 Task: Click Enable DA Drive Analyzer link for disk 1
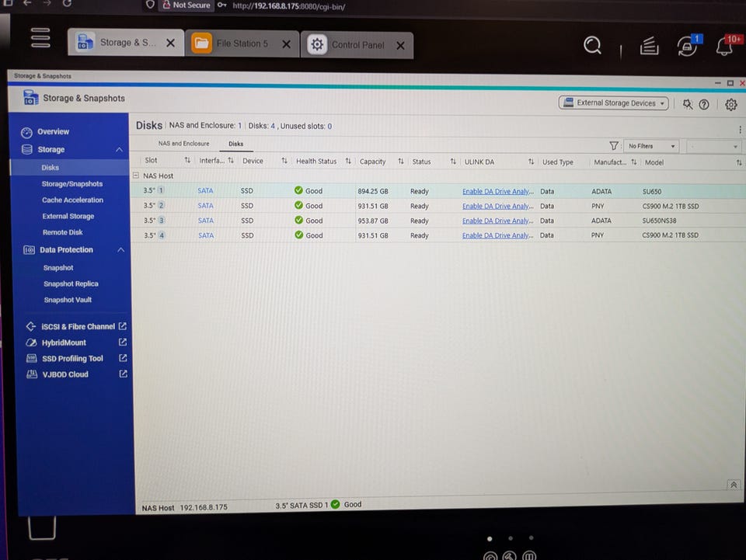(x=497, y=191)
